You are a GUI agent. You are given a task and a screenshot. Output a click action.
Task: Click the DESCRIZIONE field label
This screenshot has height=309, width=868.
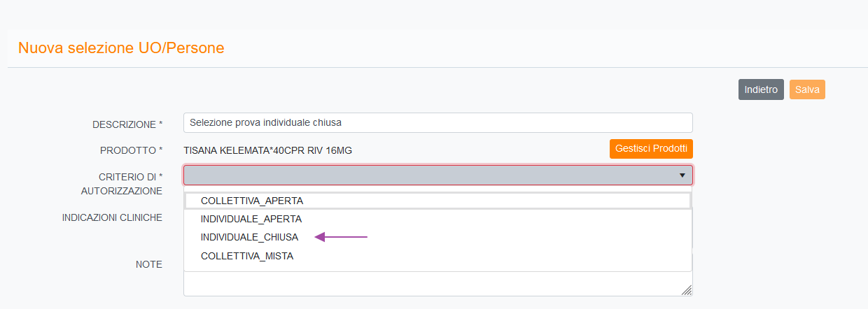[x=127, y=124]
